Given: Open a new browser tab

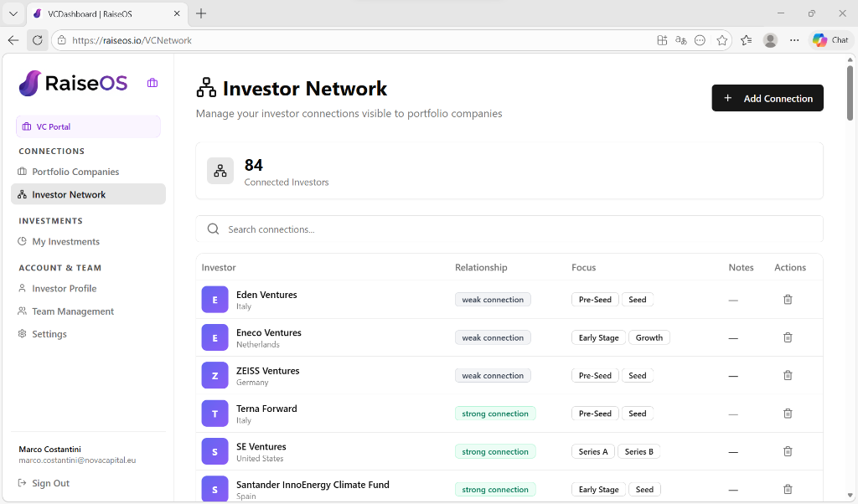Looking at the screenshot, I should 201,13.
